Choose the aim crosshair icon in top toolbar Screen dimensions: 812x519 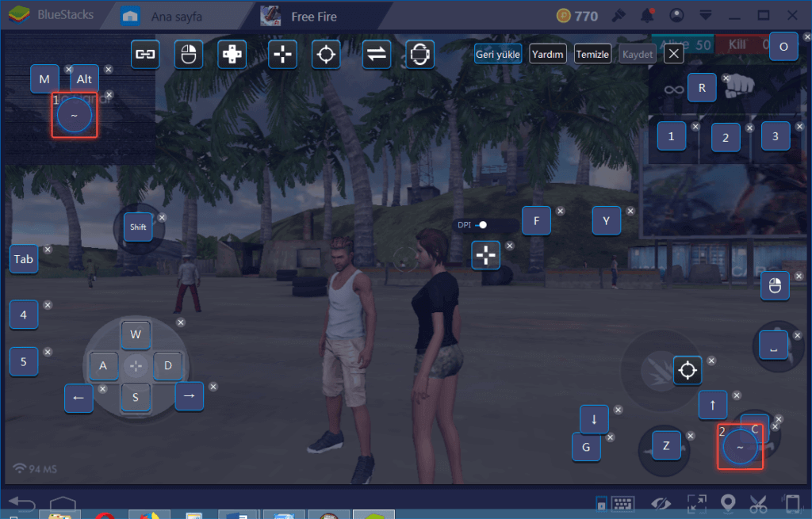click(x=325, y=54)
